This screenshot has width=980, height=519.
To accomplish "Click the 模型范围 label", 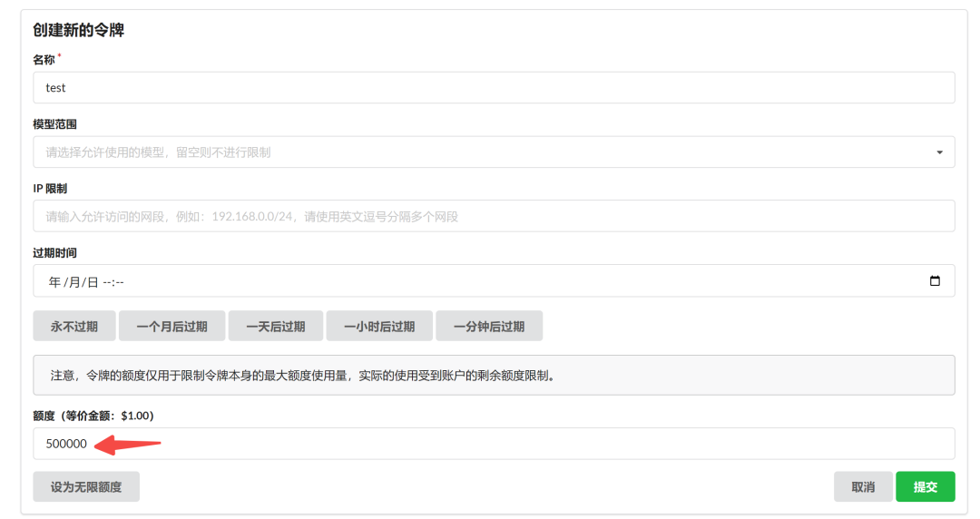I will 55,123.
